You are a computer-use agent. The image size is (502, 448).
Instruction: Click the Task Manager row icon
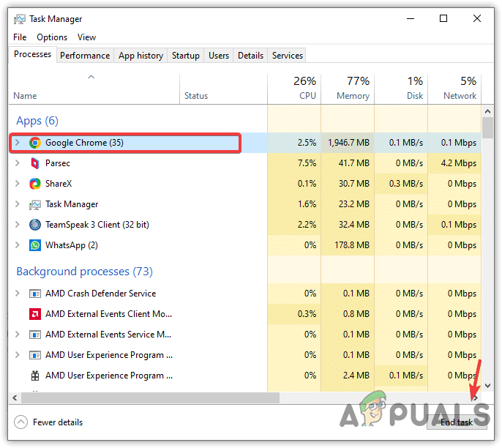pyautogui.click(x=35, y=205)
